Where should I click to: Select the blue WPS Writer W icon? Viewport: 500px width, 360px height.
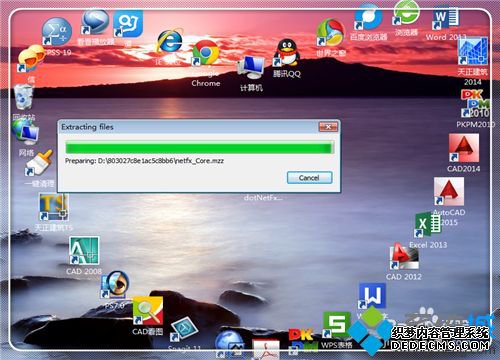click(x=372, y=296)
